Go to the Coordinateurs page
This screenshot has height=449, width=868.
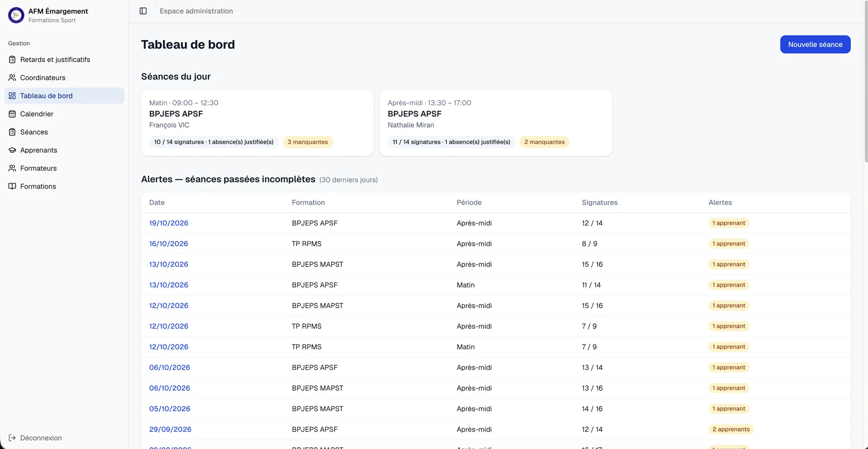click(64, 78)
